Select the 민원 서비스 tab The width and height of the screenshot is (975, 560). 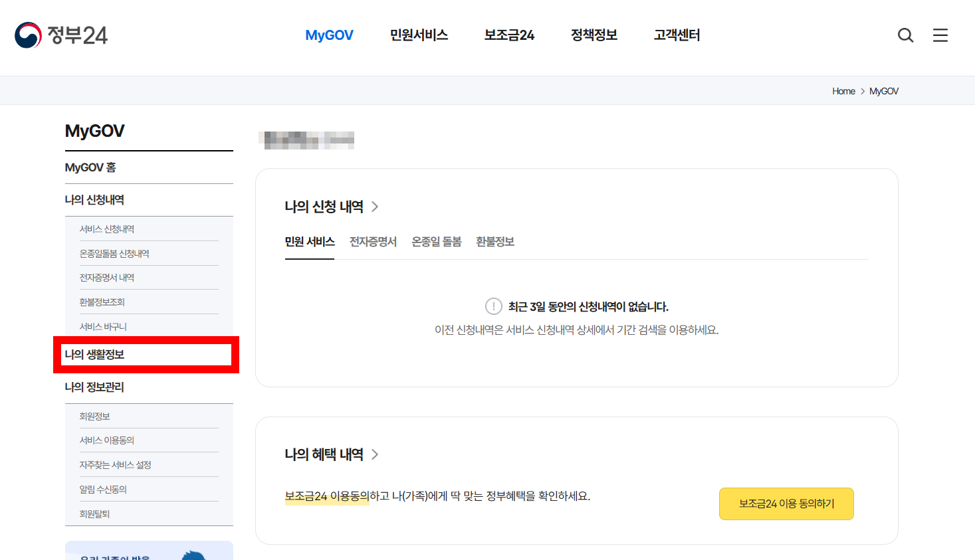pyautogui.click(x=310, y=242)
